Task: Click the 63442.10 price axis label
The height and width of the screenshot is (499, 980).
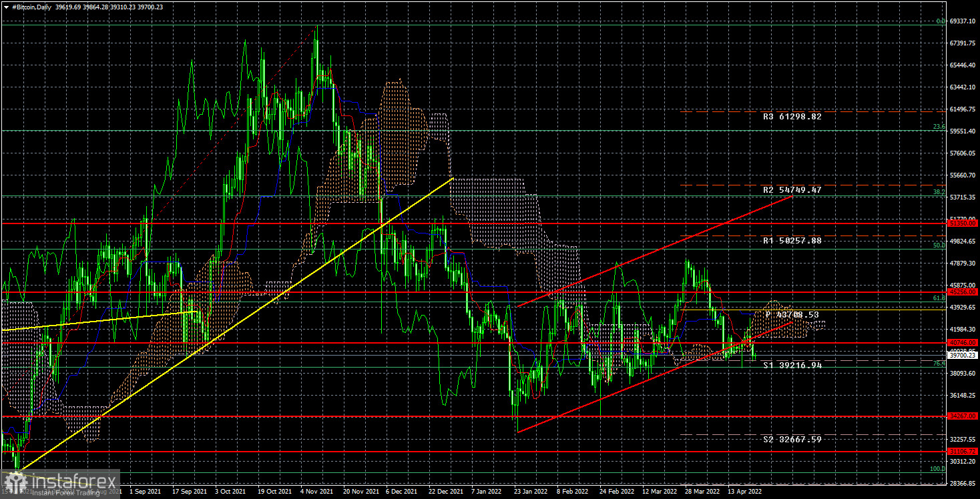Action: [963, 87]
